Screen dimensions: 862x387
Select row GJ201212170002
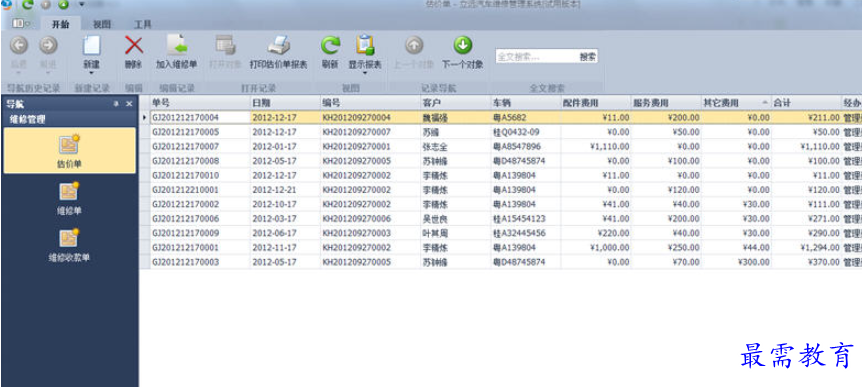pos(500,204)
